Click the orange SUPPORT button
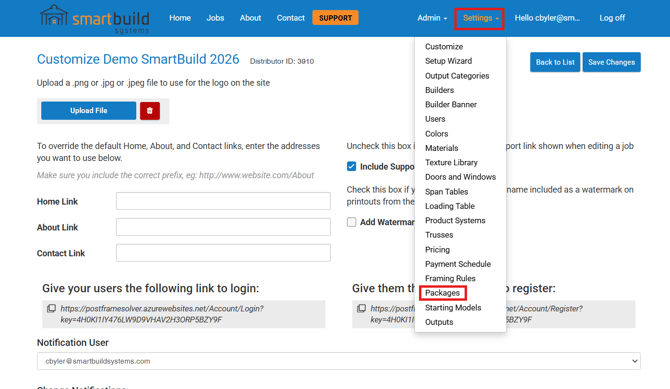 tap(335, 18)
